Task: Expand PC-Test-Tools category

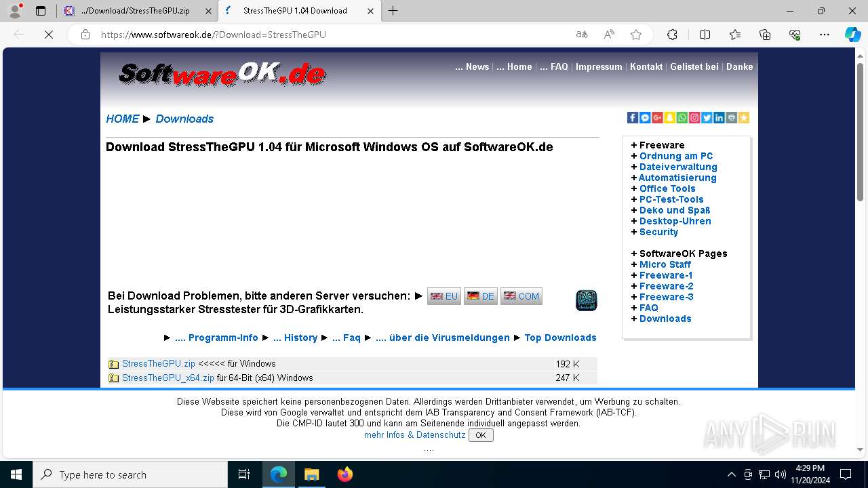Action: (x=671, y=199)
